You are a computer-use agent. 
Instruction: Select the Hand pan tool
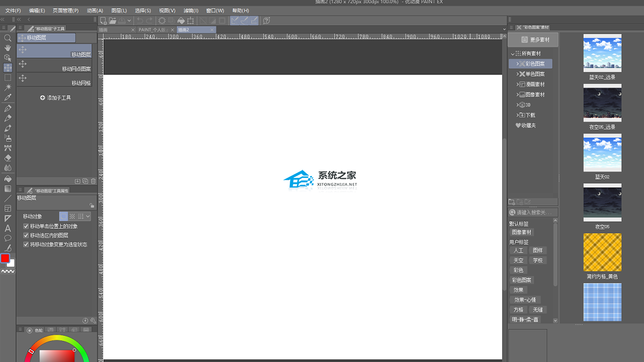point(8,48)
